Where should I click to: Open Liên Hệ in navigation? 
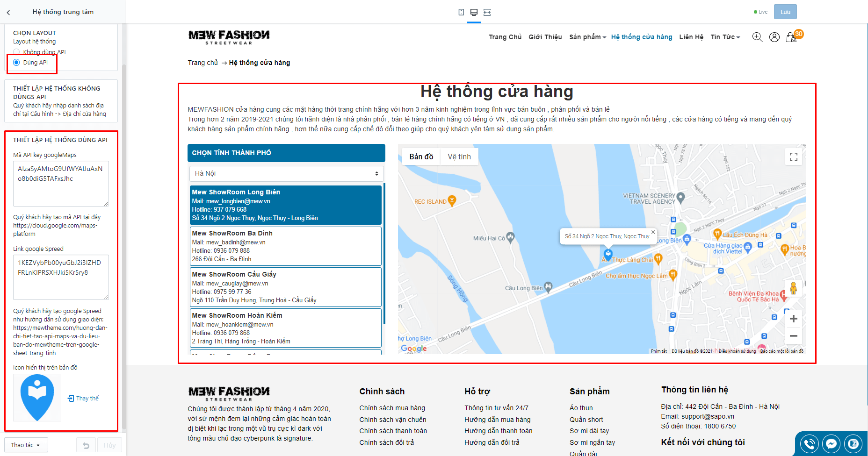[691, 37]
